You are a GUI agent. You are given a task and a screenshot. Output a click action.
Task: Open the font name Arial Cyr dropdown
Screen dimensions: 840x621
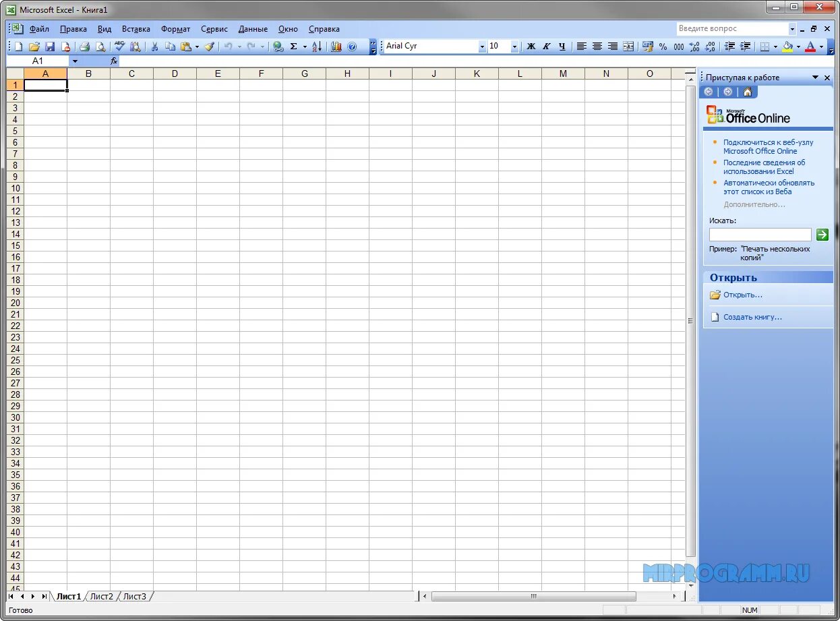tap(482, 47)
